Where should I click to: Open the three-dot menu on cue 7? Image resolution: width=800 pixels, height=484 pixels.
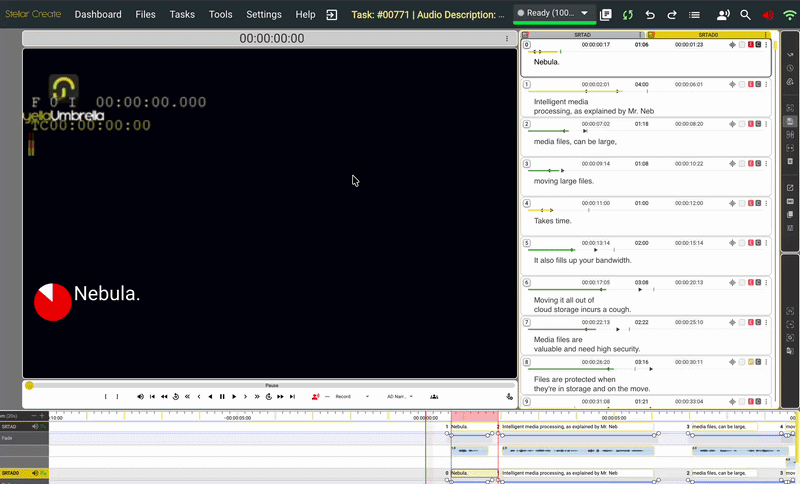tap(766, 322)
